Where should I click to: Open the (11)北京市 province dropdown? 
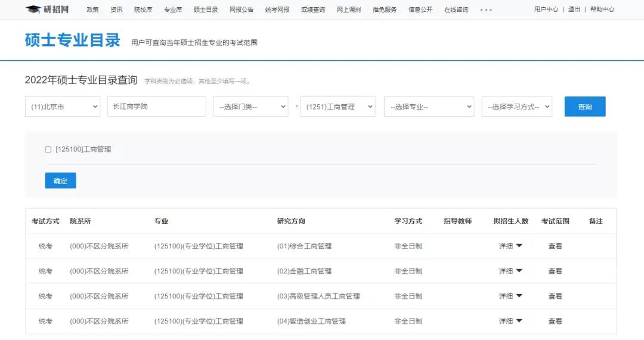pyautogui.click(x=63, y=107)
